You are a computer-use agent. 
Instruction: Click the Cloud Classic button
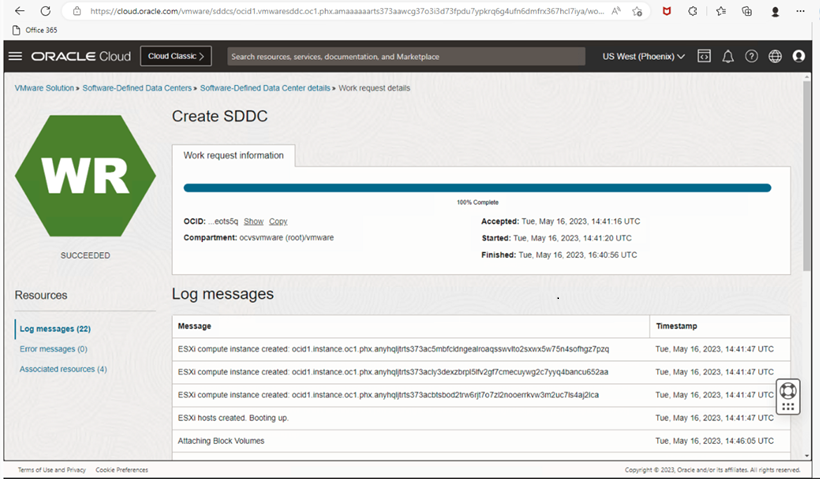tap(176, 56)
